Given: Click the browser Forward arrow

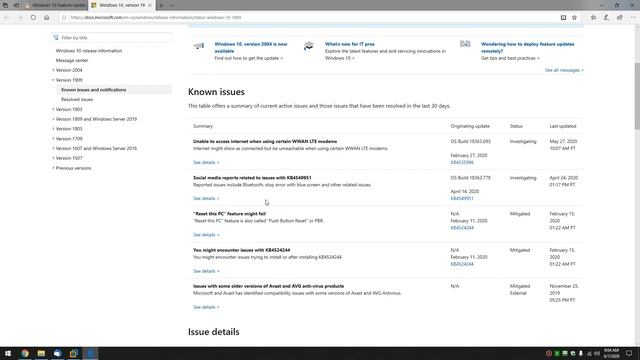Looking at the screenshot, I should pyautogui.click(x=20, y=18).
